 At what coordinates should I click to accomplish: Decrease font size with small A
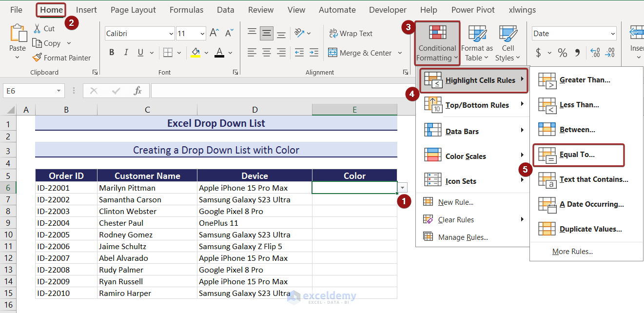point(229,34)
